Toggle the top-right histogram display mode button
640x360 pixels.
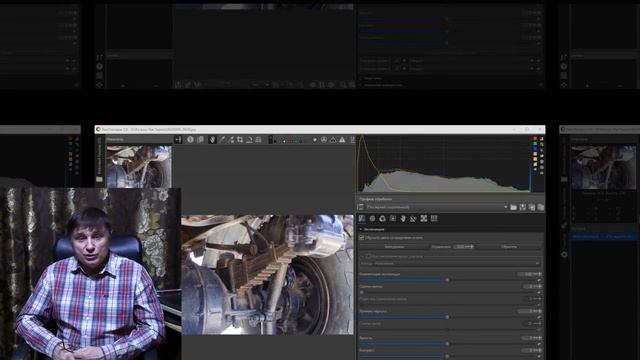coord(542,139)
